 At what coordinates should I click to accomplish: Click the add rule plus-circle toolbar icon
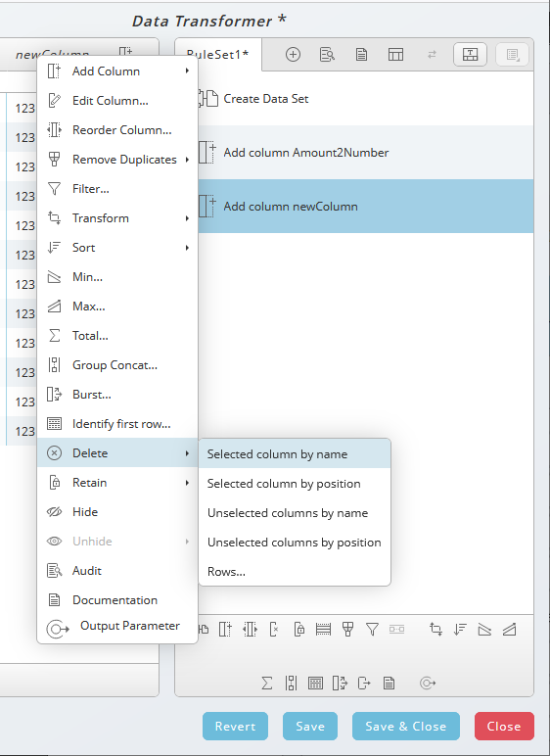pyautogui.click(x=293, y=55)
